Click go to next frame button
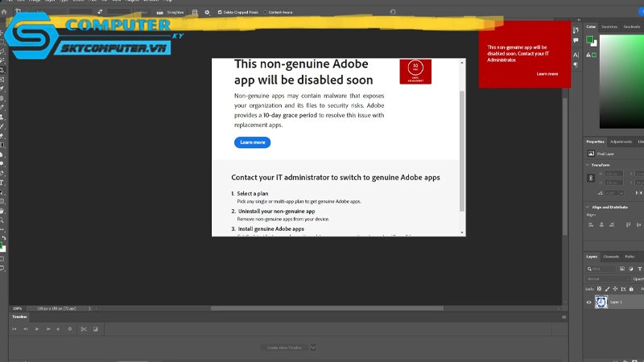Image resolution: width=644 pixels, height=362 pixels. point(48,329)
